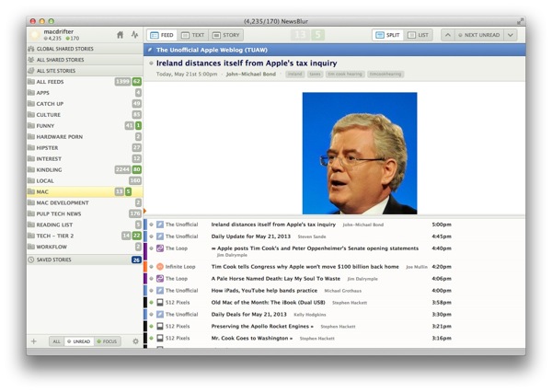Screen dimensions: 552x392
Task: Open the Local folder
Action: (85, 180)
